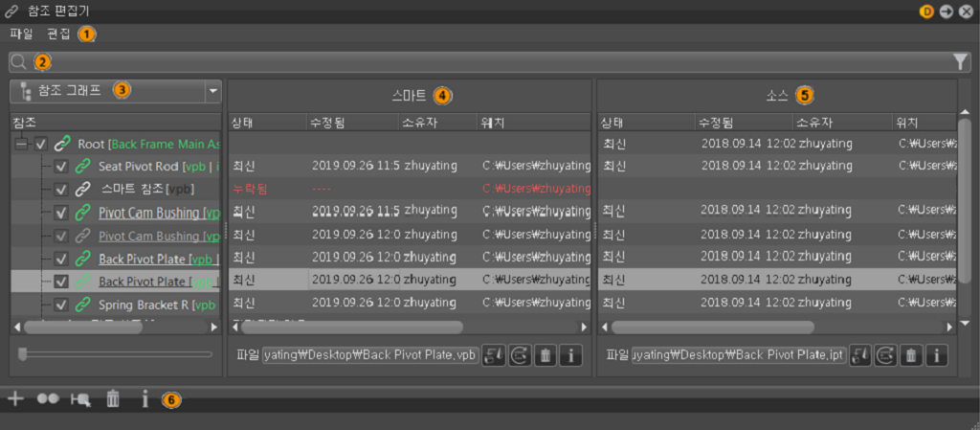Sort by 소유자 column in 스마트 panel
The height and width of the screenshot is (430, 980).
click(436, 122)
